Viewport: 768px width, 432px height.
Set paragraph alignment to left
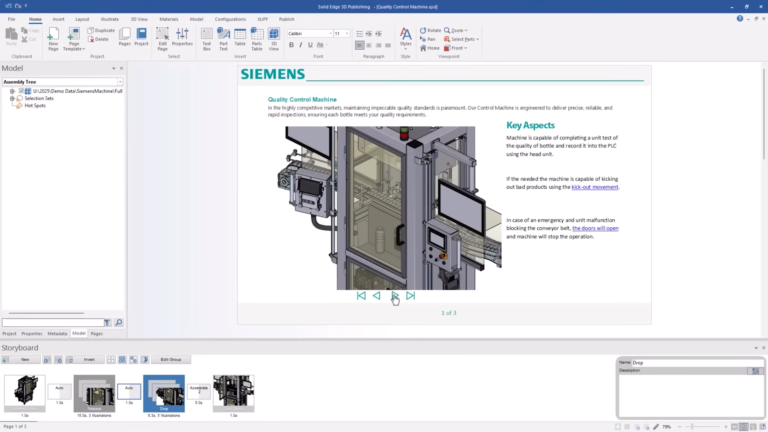[360, 45]
